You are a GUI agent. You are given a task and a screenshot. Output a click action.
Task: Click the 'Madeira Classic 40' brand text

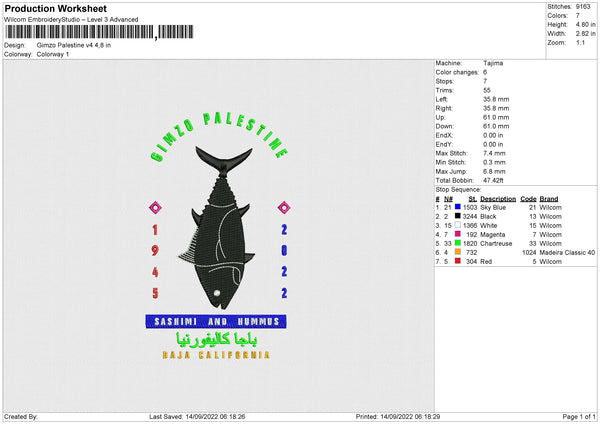(567, 253)
